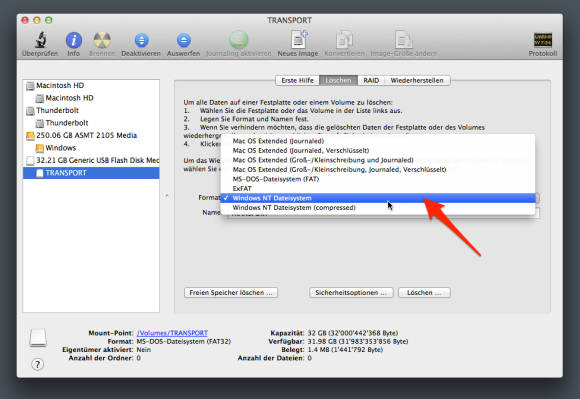
Task: Switch to the Erste Hilfe tab
Action: tap(297, 80)
